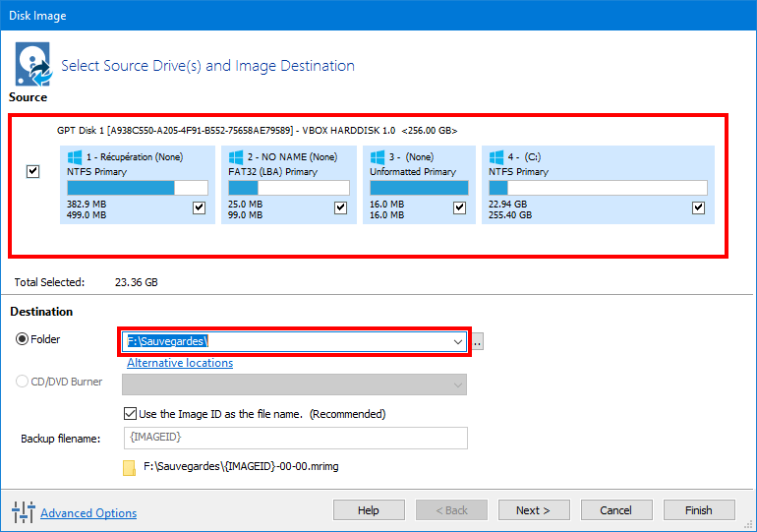Click the Back button

pos(451,510)
